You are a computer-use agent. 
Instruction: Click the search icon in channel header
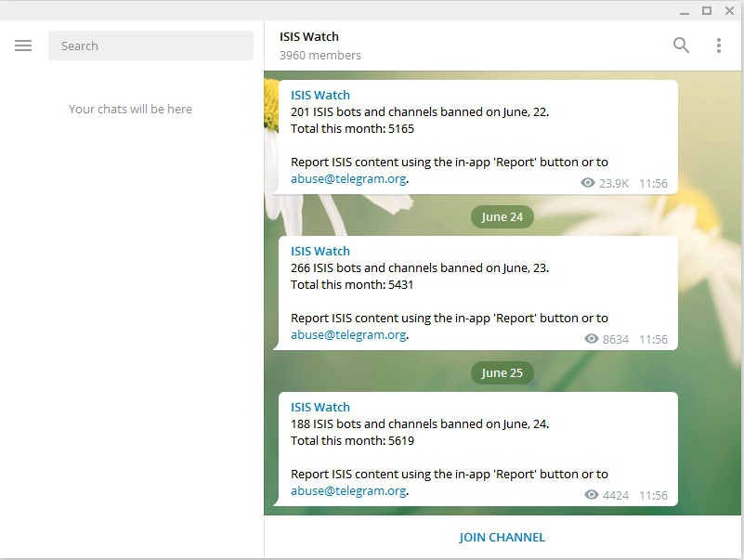pos(681,46)
